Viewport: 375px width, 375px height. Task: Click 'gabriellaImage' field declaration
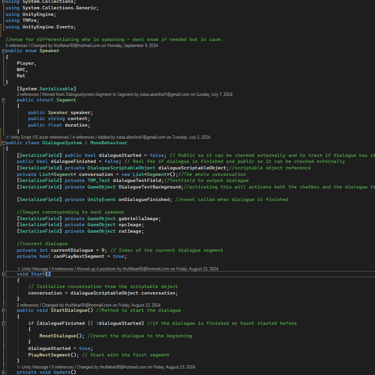click(x=139, y=219)
